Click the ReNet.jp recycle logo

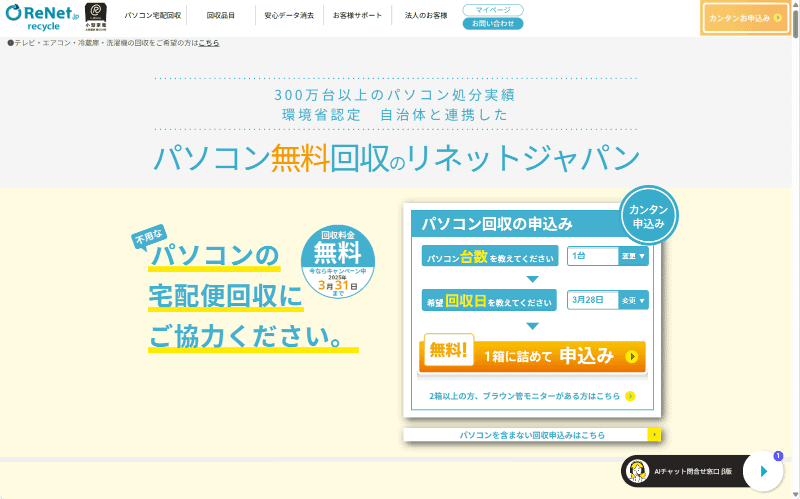click(x=42, y=17)
